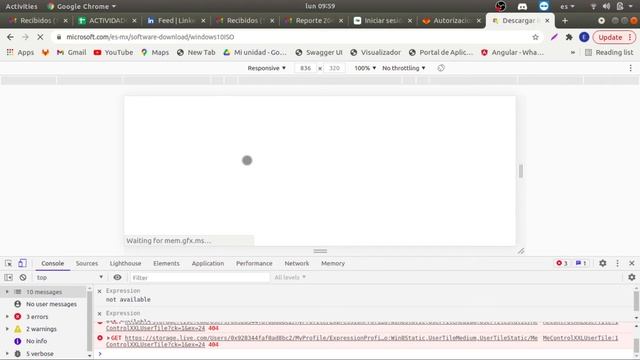Toggle the console sidebar icon
The image size is (640, 360).
[x=8, y=277]
